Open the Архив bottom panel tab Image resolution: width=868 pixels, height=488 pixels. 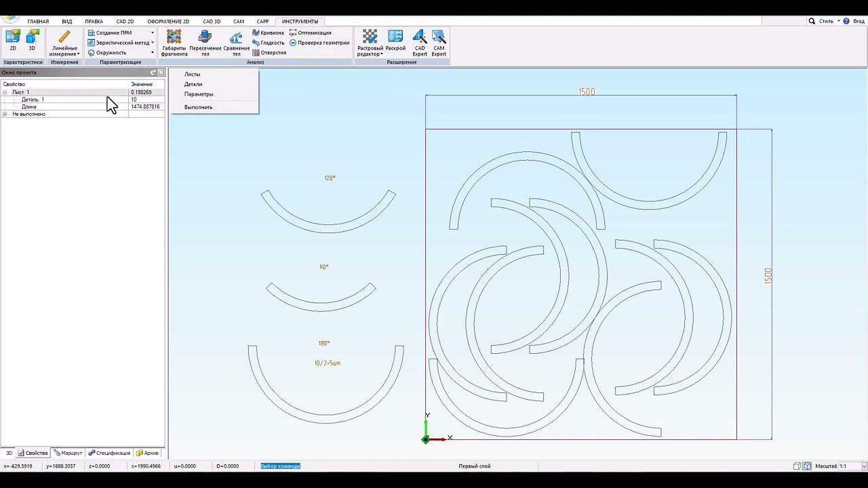point(147,453)
